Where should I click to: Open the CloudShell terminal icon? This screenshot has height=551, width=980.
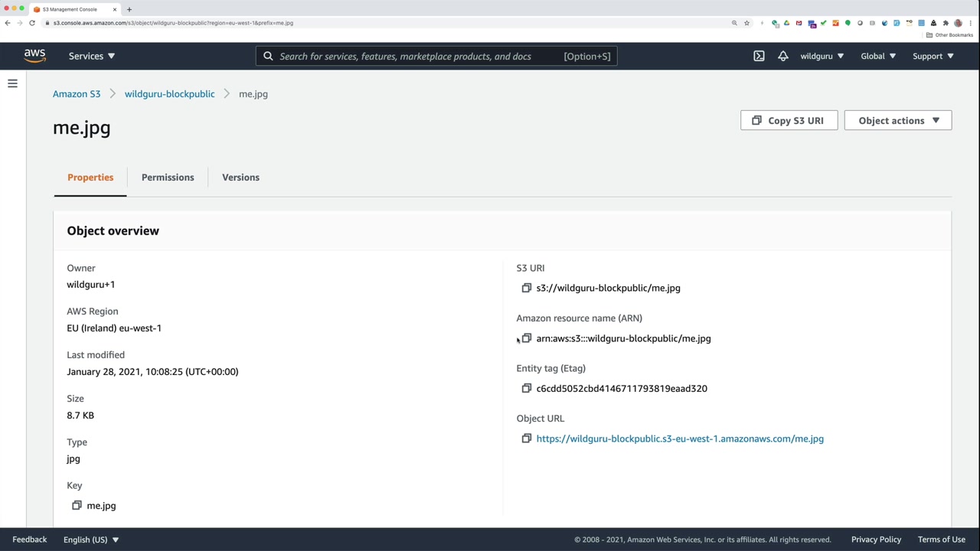pos(759,56)
